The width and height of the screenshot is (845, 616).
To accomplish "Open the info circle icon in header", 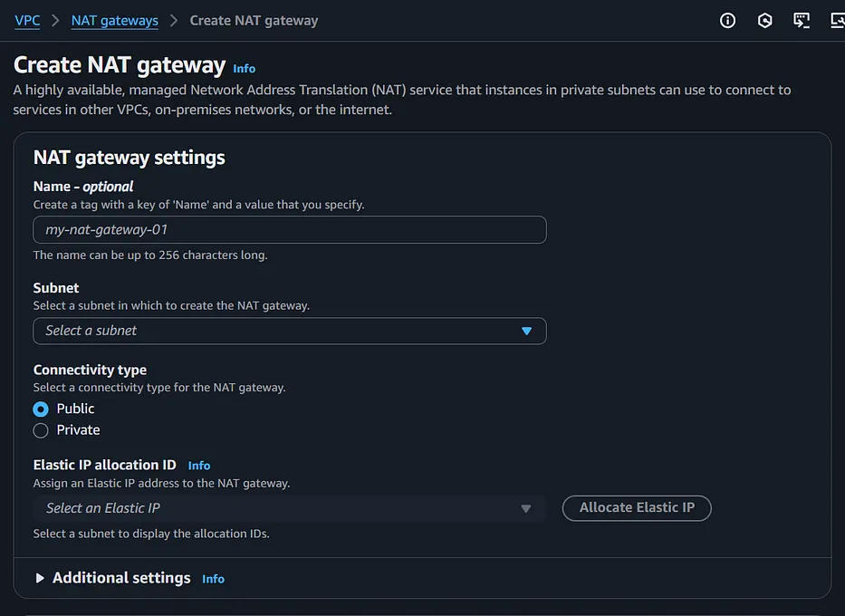I will point(727,21).
